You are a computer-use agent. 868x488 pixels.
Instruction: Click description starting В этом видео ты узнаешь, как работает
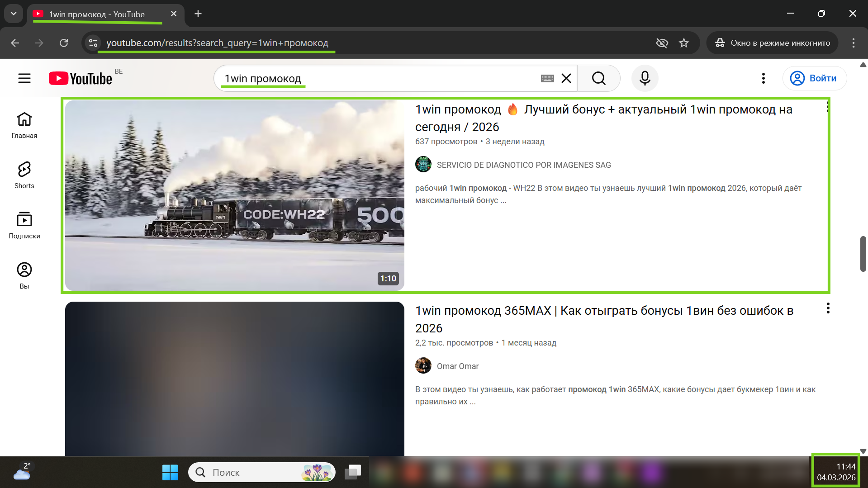[616, 395]
